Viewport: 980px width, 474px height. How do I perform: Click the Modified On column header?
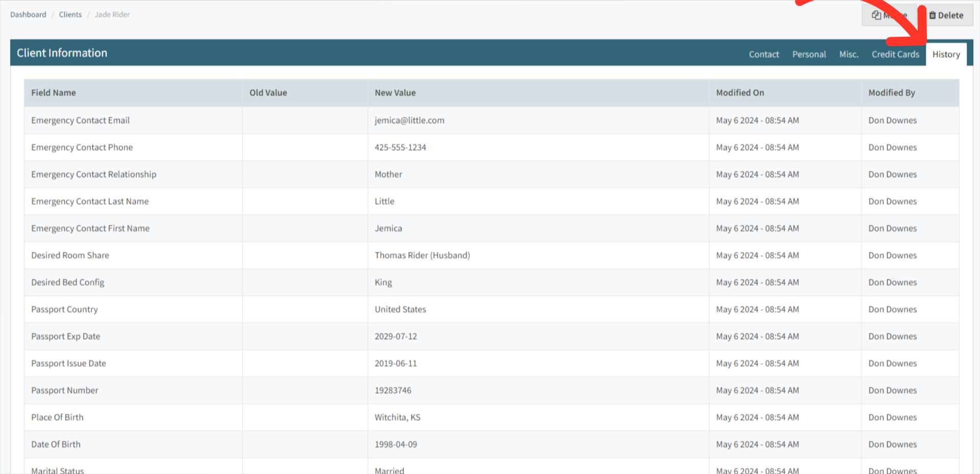(x=740, y=92)
